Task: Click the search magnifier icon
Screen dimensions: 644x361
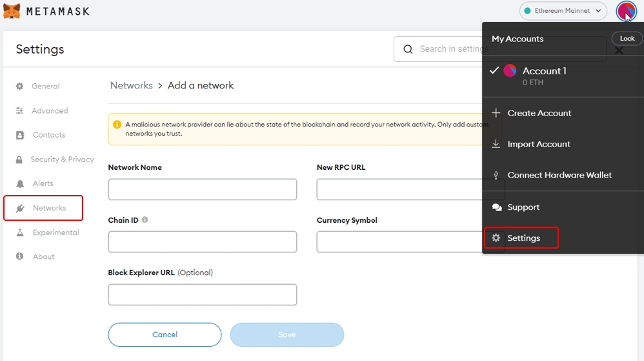Action: (x=408, y=49)
